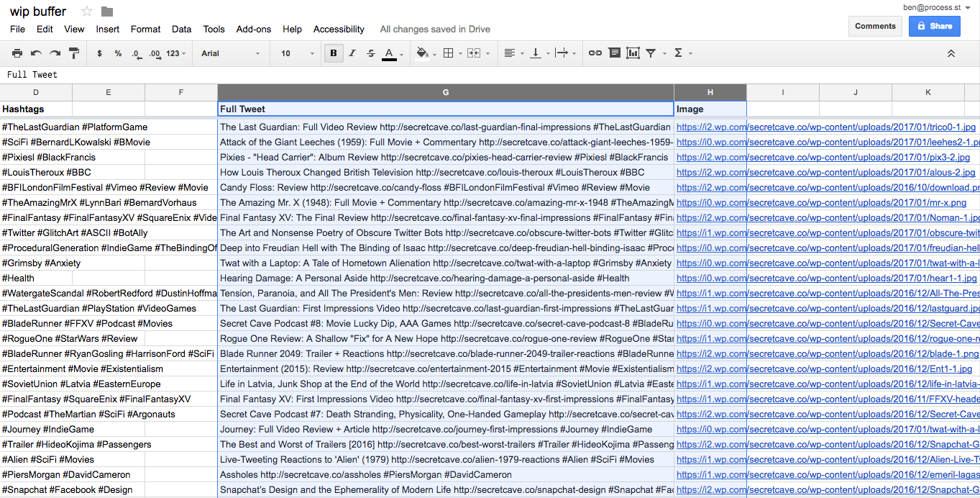Collapse menus with chevron icon
Image resolution: width=980 pixels, height=498 pixels.
coord(951,53)
